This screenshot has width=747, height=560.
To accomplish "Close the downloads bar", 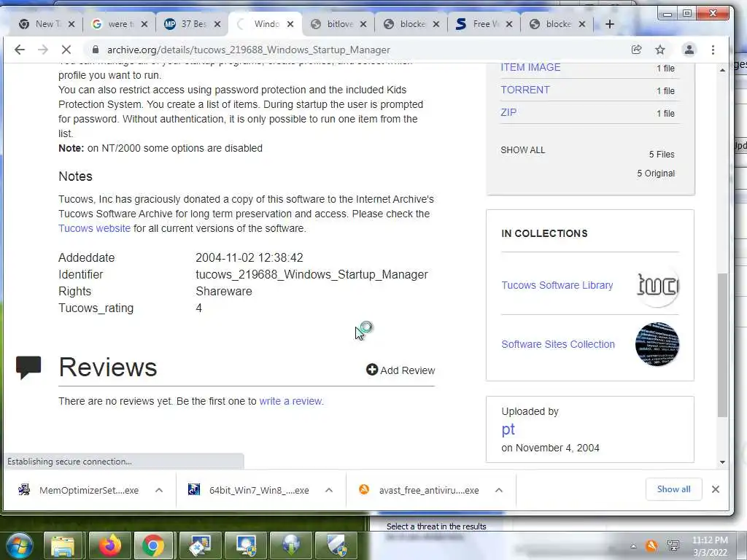I will click(x=715, y=489).
